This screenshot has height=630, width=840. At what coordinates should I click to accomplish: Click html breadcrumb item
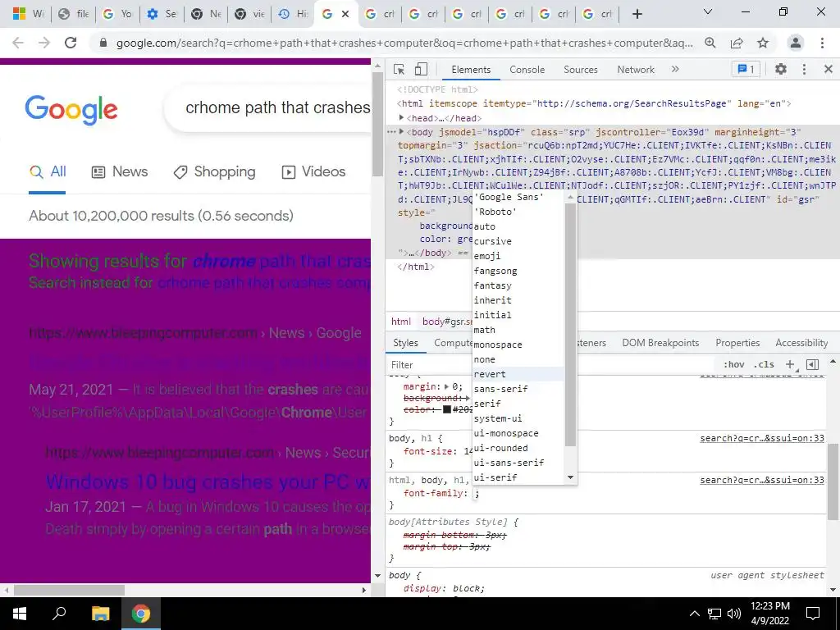point(400,322)
